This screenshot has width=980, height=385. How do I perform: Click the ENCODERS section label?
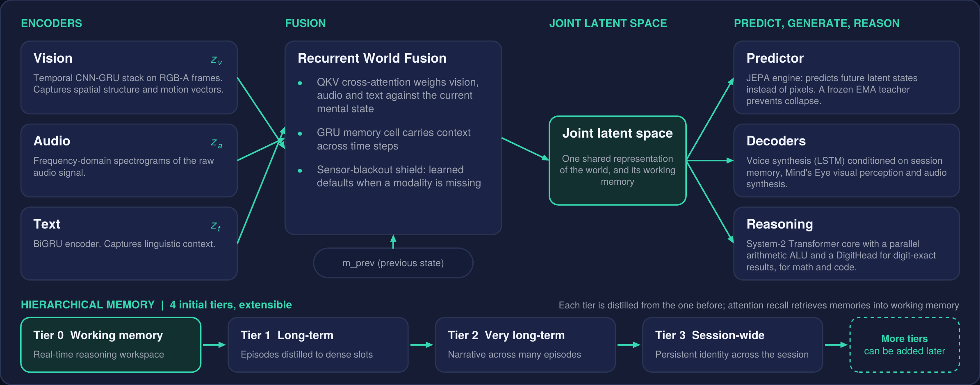52,23
